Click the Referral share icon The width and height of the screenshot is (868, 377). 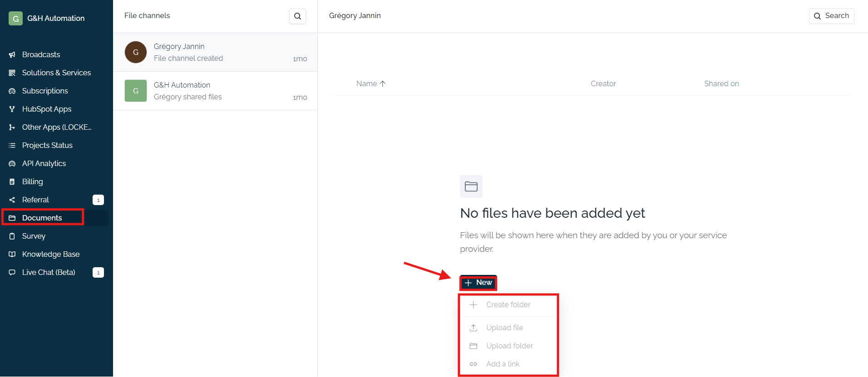(12, 200)
